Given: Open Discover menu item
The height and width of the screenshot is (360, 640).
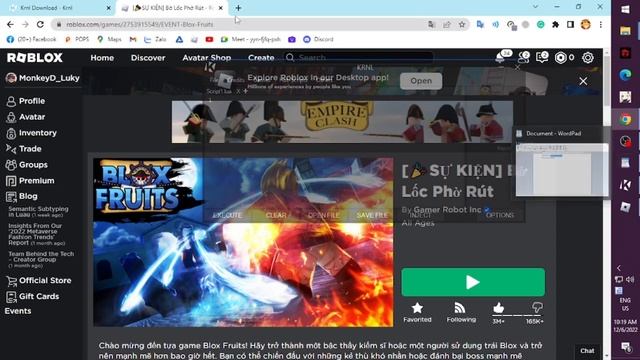Looking at the screenshot, I should 148,58.
